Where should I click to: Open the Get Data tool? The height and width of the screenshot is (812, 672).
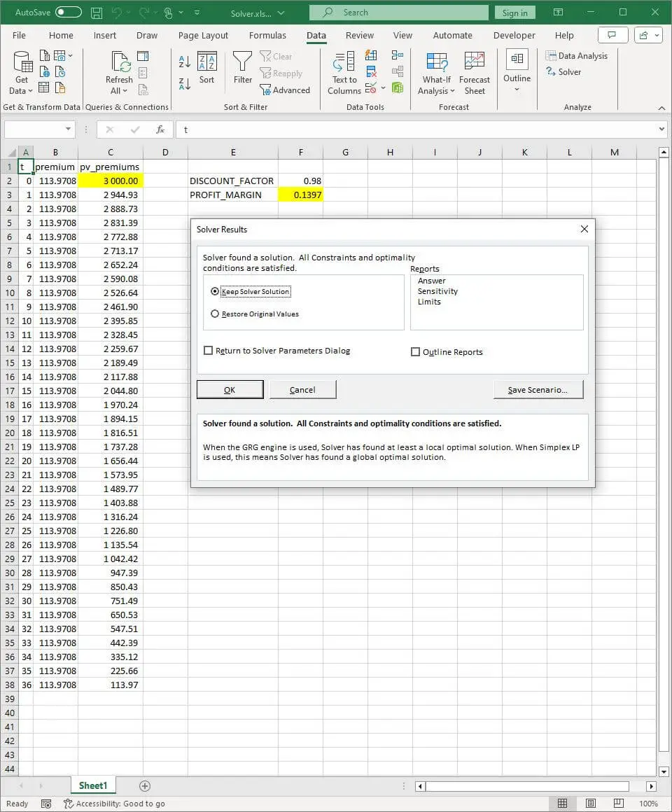[x=22, y=73]
